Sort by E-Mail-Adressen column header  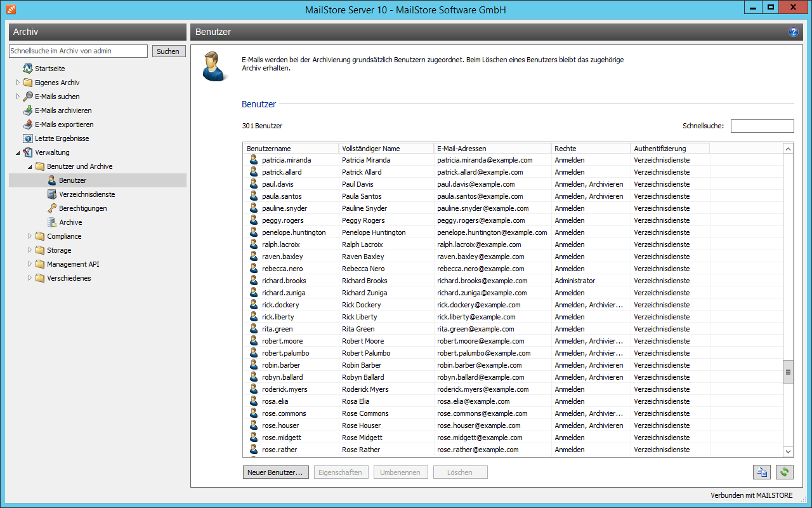coord(492,149)
